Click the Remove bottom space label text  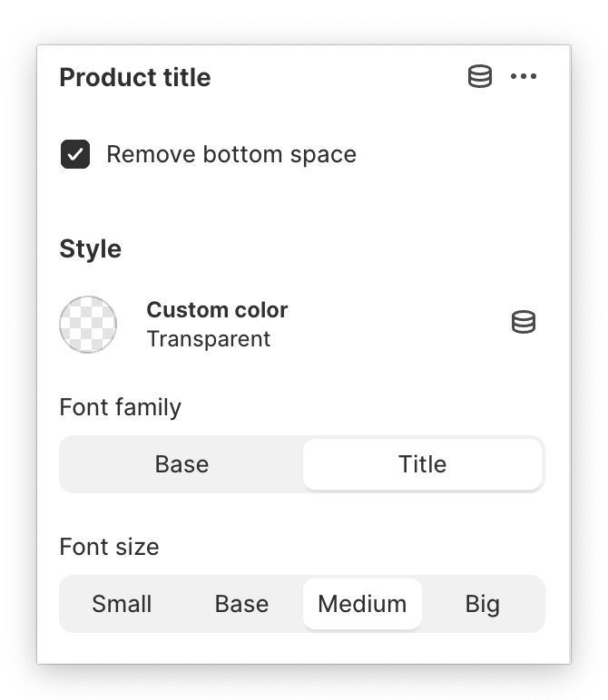[x=231, y=154]
